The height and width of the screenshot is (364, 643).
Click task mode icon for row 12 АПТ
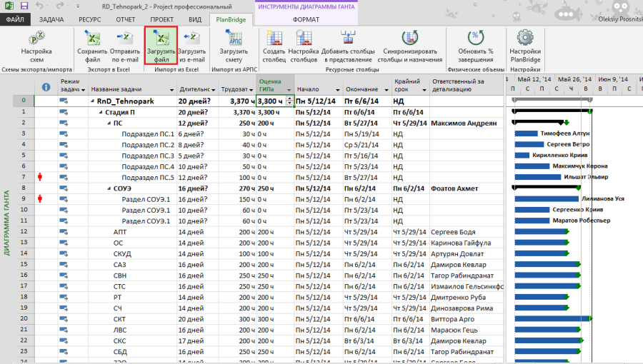click(x=64, y=232)
